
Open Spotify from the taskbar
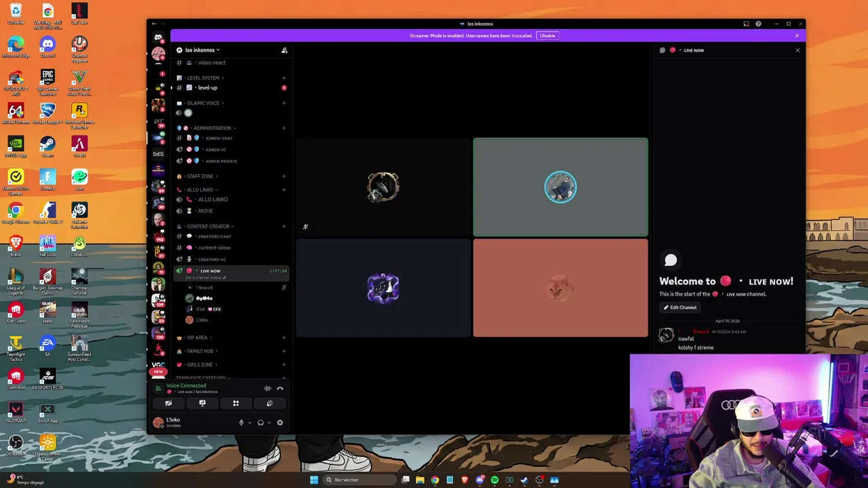click(494, 480)
